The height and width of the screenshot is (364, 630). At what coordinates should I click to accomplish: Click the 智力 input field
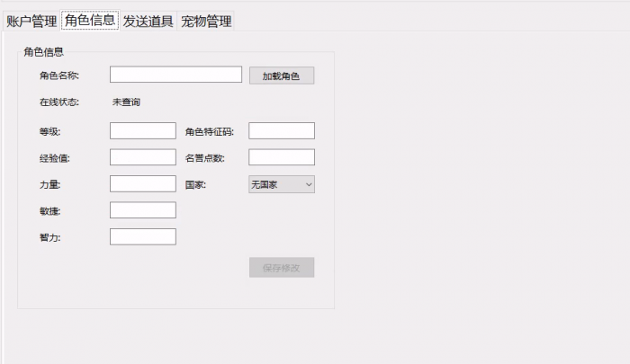143,236
